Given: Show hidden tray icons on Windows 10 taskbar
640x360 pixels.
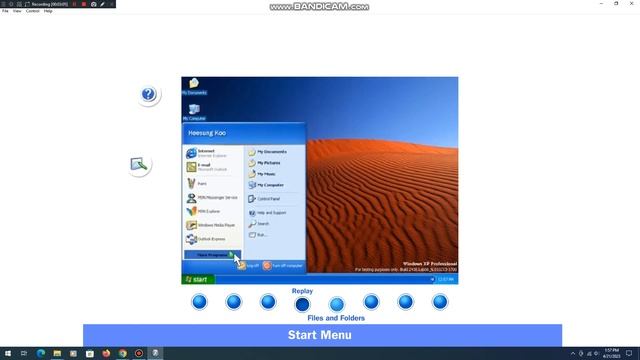Looking at the screenshot, I should click(573, 353).
